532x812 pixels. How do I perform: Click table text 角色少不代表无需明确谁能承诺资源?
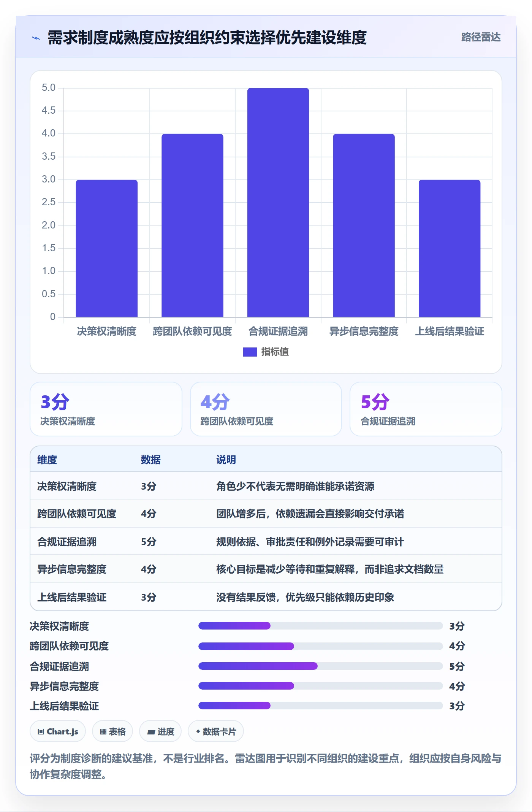[x=295, y=486]
